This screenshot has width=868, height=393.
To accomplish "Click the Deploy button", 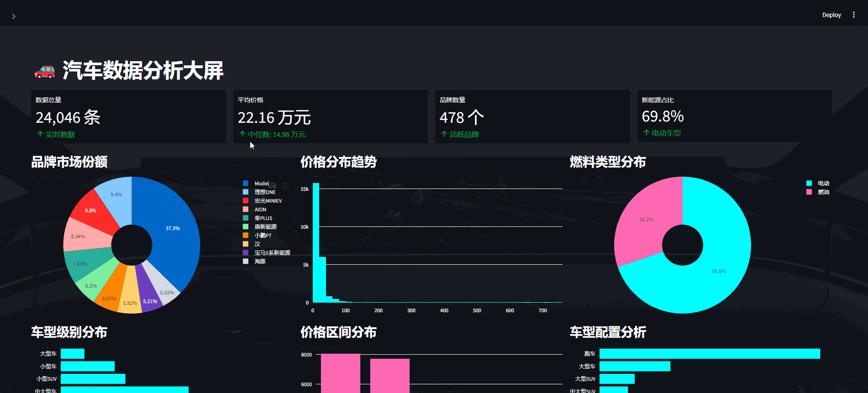I will (x=831, y=15).
